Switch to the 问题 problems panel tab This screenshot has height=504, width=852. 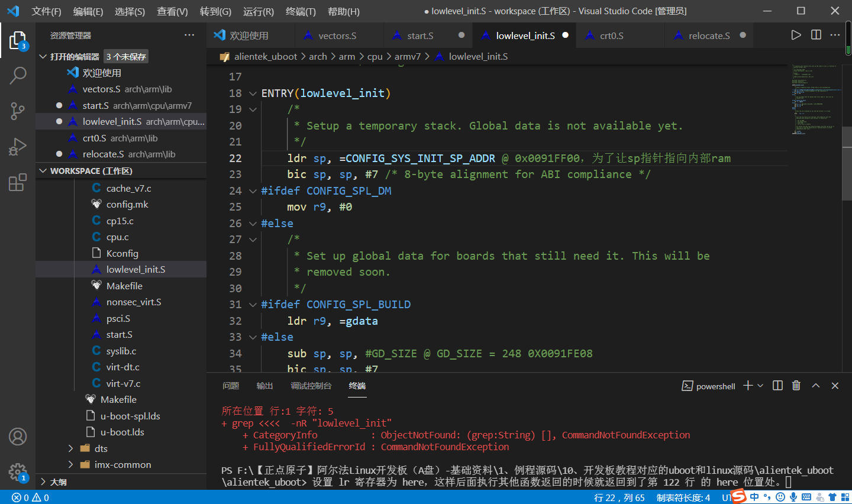[231, 386]
